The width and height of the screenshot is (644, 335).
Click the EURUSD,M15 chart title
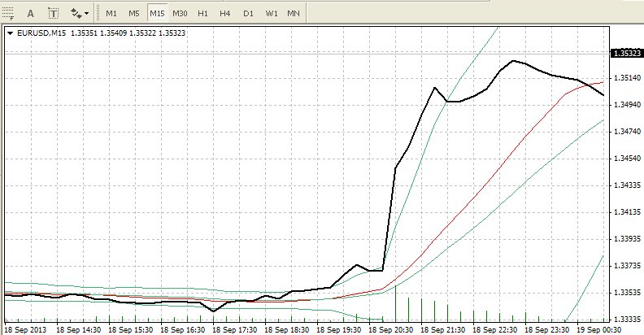(41, 33)
